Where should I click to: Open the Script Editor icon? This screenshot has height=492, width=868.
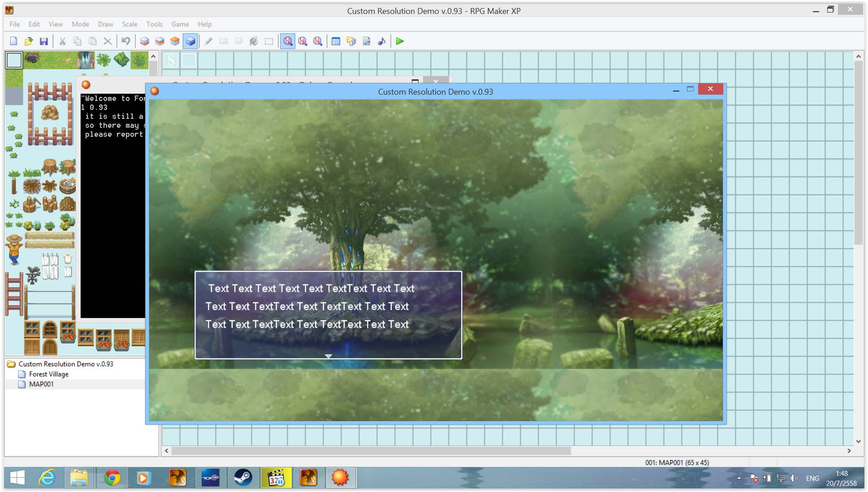[367, 41]
